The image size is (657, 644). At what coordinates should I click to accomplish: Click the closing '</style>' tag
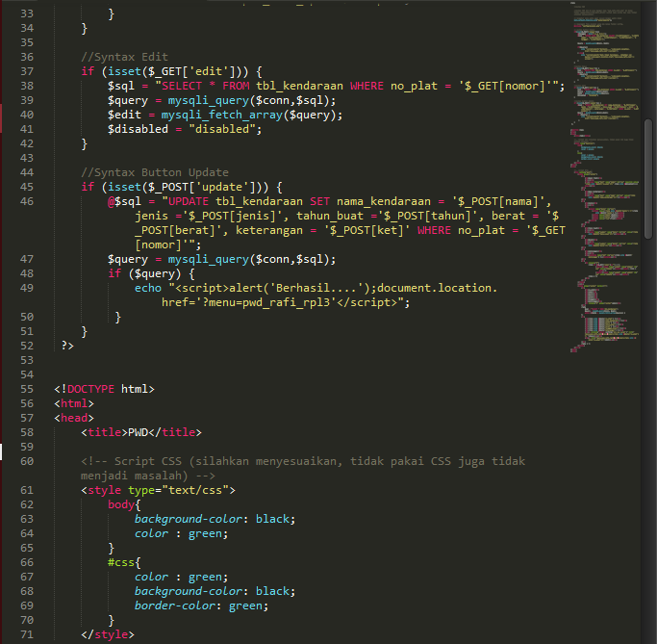[108, 634]
